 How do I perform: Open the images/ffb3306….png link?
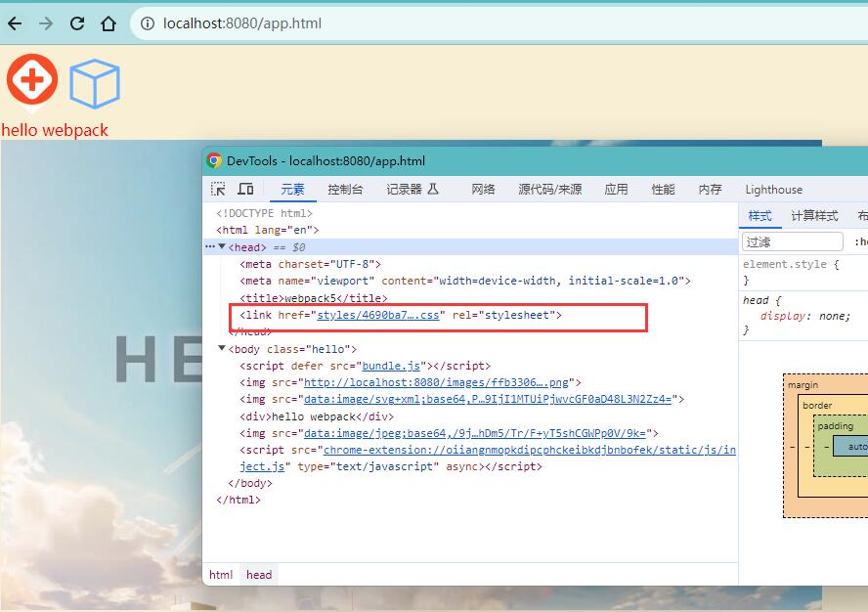[436, 382]
